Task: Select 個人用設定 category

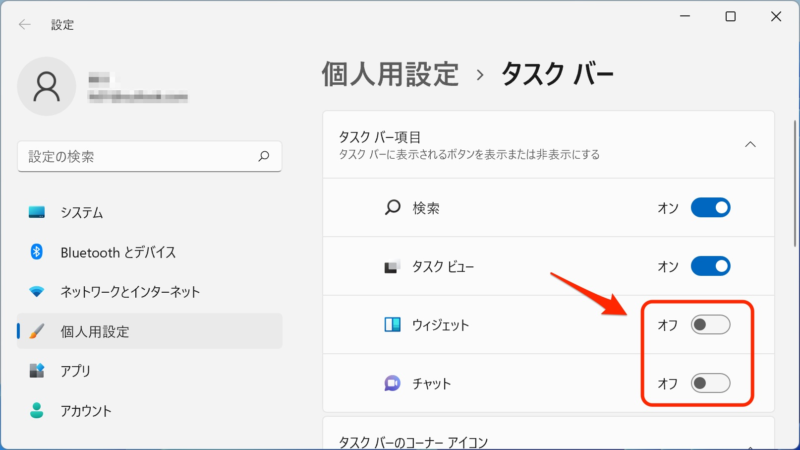Action: point(149,331)
